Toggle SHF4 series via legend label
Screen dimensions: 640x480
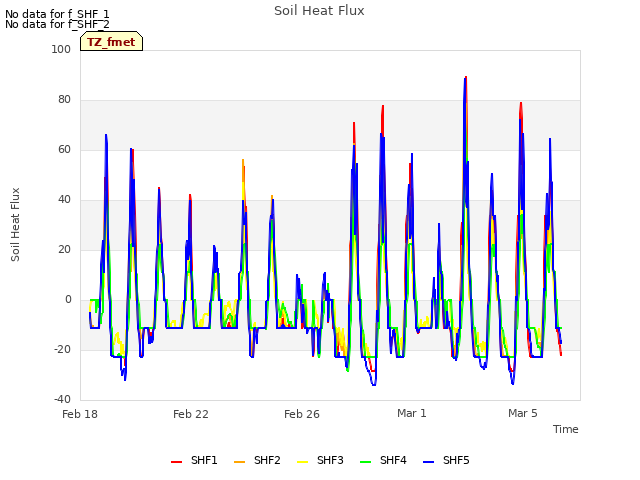pos(393,460)
